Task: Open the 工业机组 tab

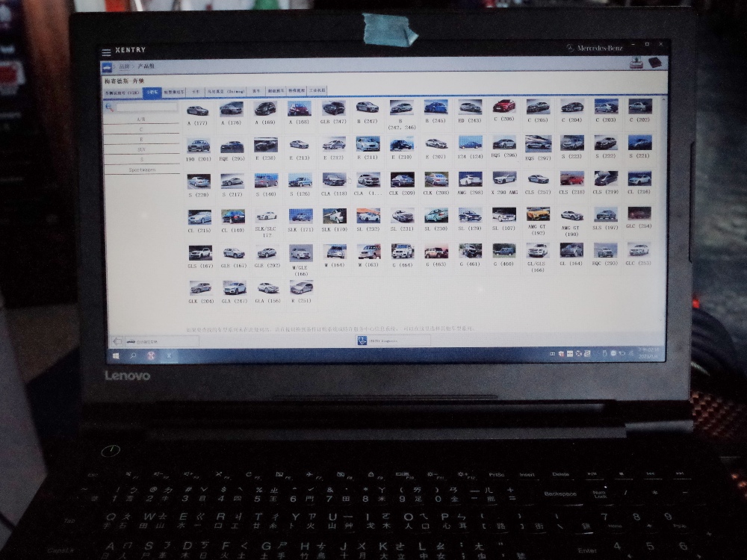Action: pyautogui.click(x=317, y=90)
